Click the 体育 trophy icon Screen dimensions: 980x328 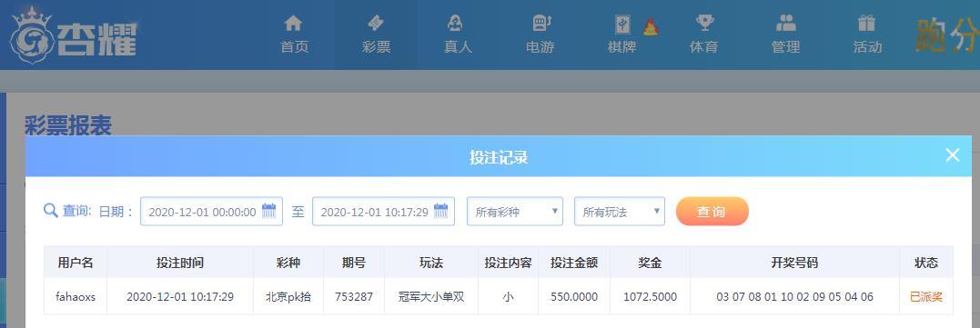[704, 24]
